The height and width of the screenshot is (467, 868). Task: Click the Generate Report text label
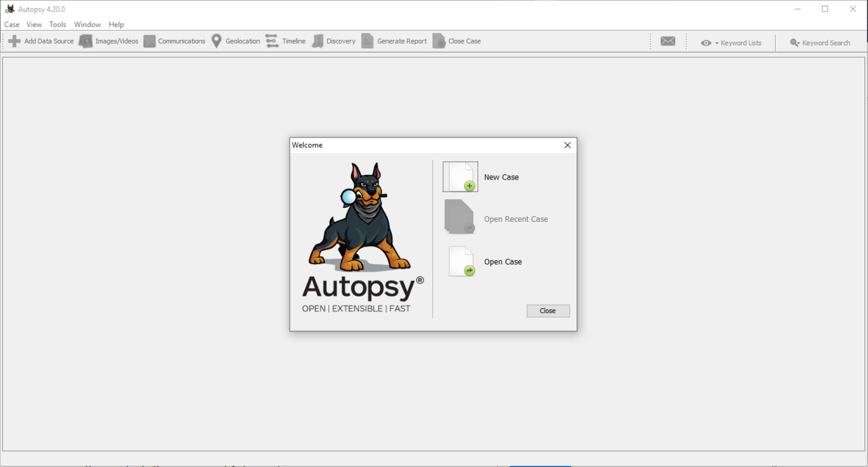point(402,42)
